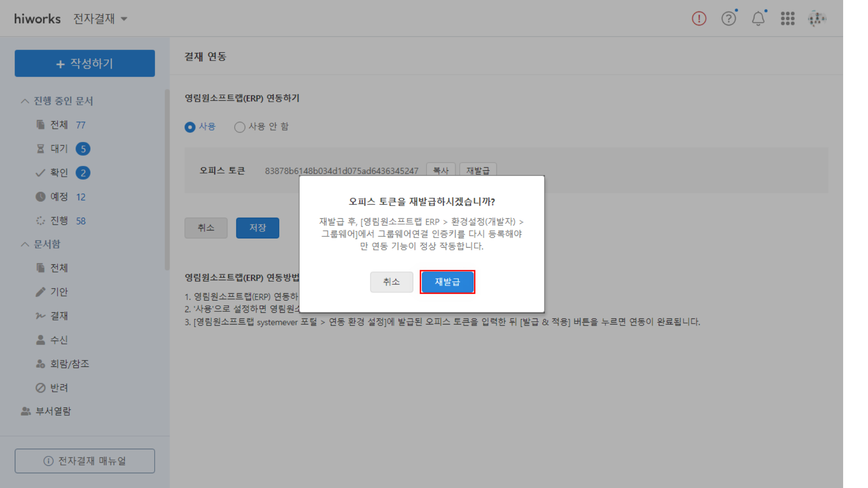Open the user profile avatar
The height and width of the screenshot is (488, 868).
(x=817, y=19)
